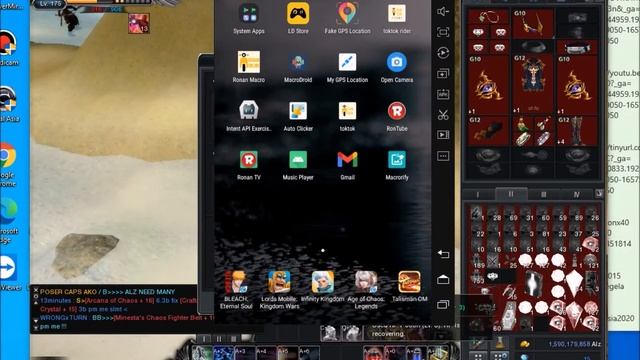Screen dimensions: 640x360
Task: Open toktok rider app
Action: pyautogui.click(x=397, y=13)
